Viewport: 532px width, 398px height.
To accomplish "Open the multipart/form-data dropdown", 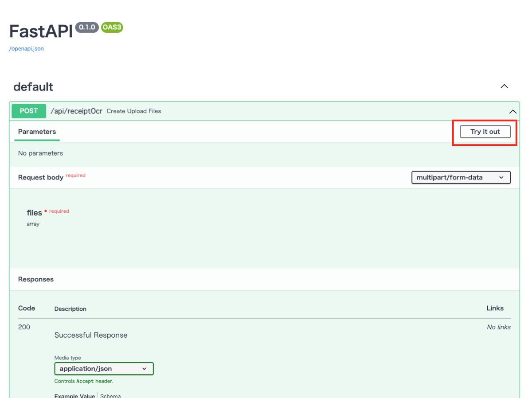I will (461, 177).
